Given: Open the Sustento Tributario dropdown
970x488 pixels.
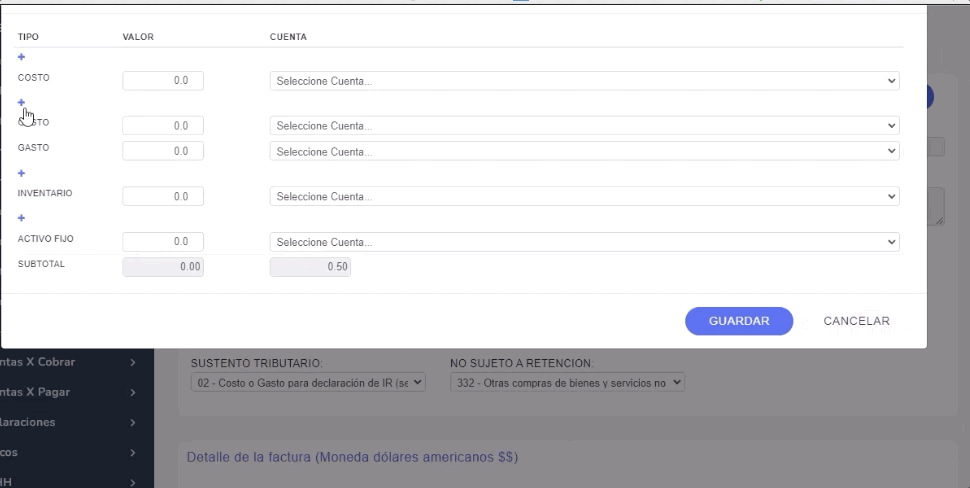Looking at the screenshot, I should click(308, 382).
